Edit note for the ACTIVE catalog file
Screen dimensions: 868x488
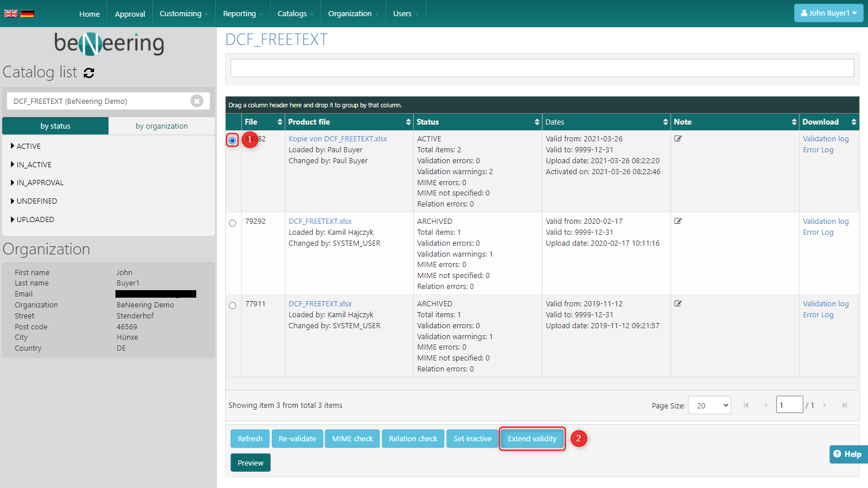click(678, 138)
